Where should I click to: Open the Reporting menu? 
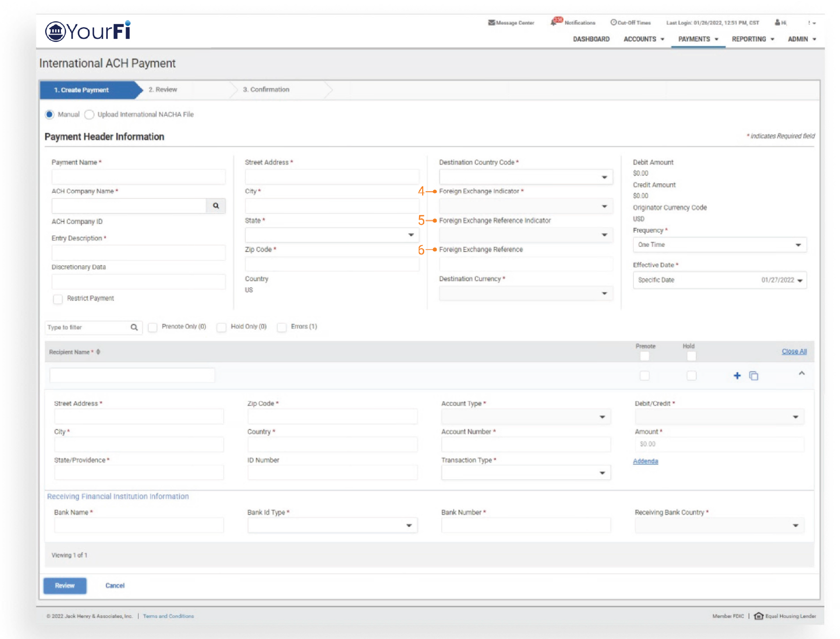tap(752, 39)
